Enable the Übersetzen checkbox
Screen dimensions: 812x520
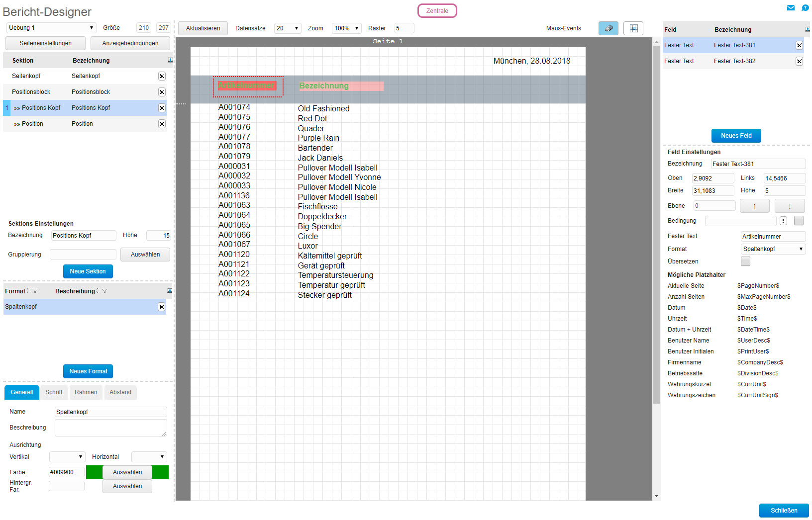[x=745, y=261]
